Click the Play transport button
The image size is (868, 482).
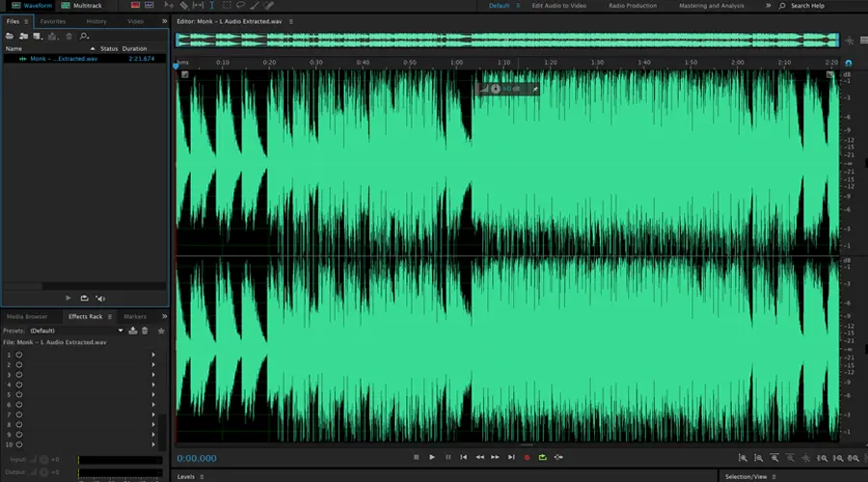click(x=432, y=457)
